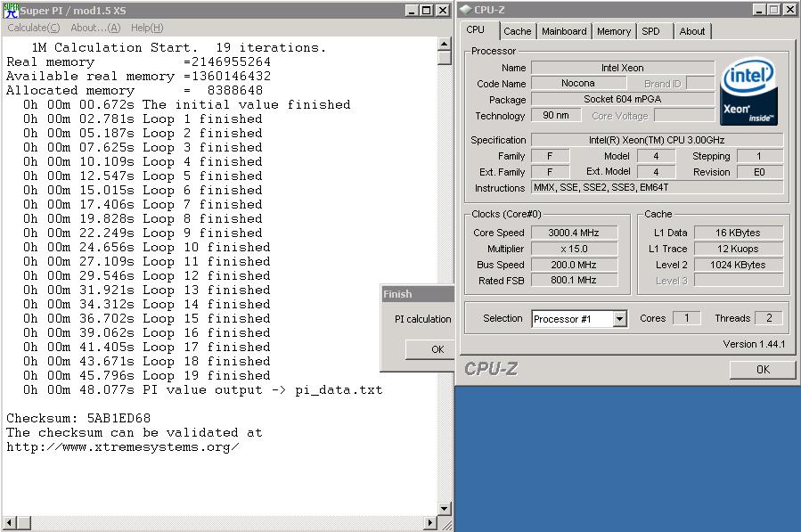
Task: Click the Specification field Intel(R) Xeon(TM) CPU 3.00GHz
Action: [x=657, y=140]
